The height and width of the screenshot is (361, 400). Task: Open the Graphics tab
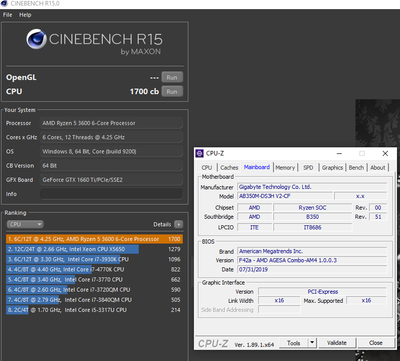[x=332, y=168]
